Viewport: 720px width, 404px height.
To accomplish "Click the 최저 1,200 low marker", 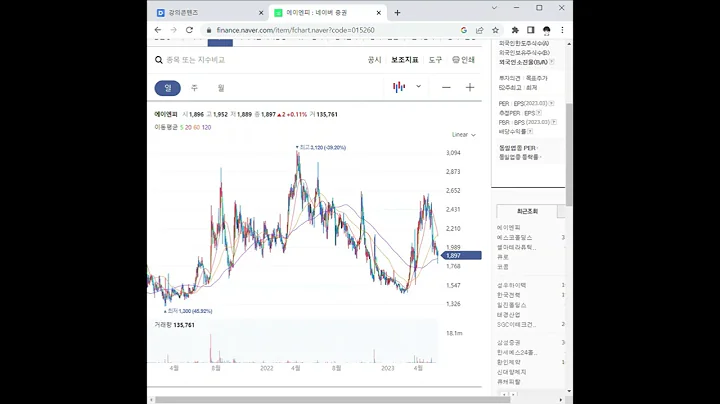I will point(188,311).
